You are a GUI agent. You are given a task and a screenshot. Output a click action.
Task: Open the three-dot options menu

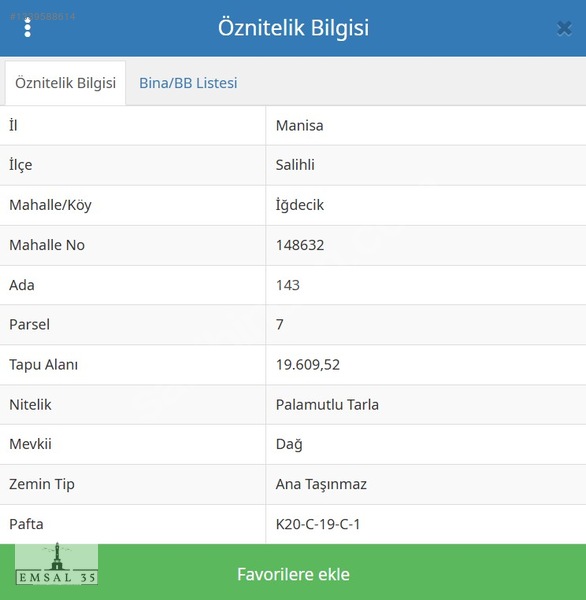pos(27,28)
